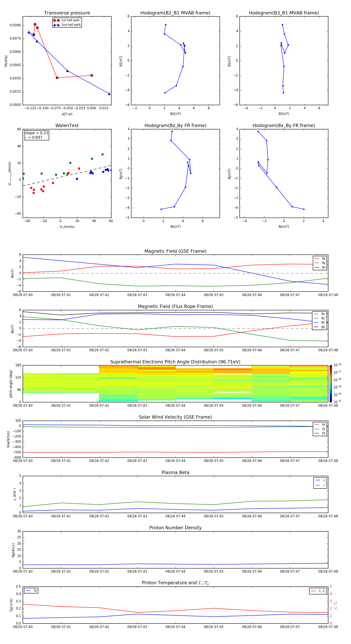Click the 'Vx' entry in velocity legend
This screenshot has height=644, width=351.
[x=320, y=424]
